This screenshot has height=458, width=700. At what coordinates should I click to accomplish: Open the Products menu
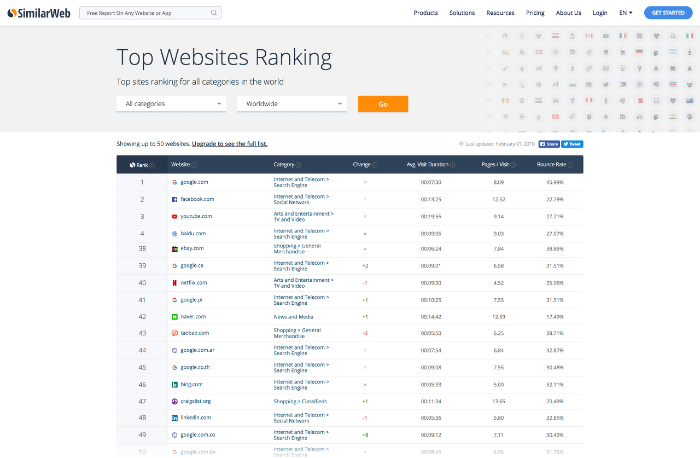[x=425, y=13]
